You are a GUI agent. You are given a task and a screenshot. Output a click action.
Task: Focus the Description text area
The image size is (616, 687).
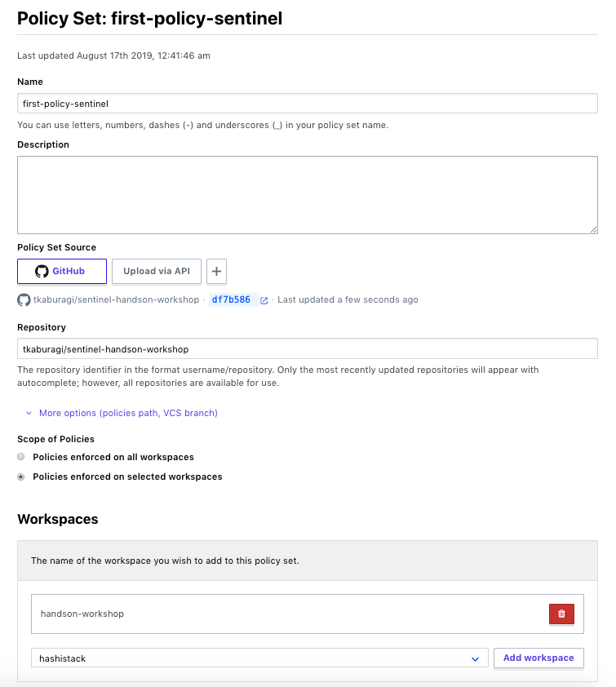[307, 195]
